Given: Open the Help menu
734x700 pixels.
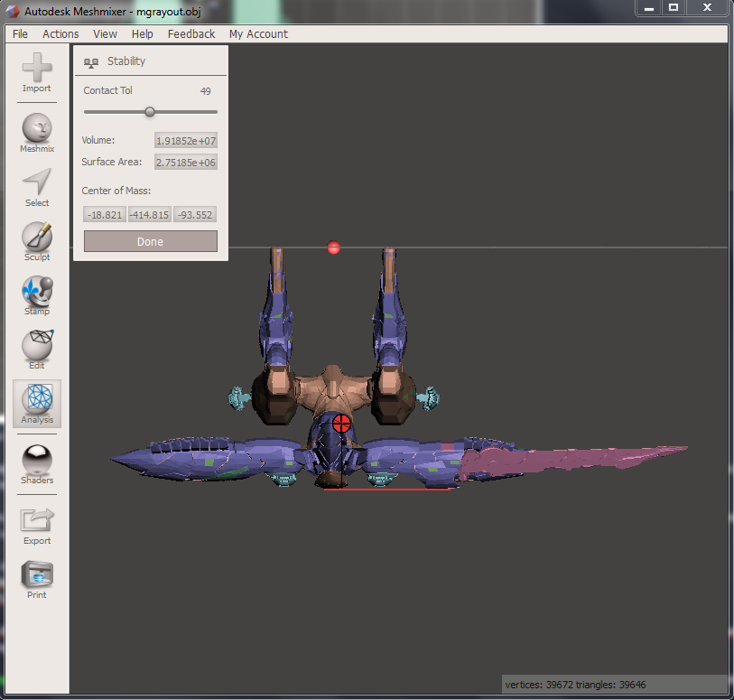Looking at the screenshot, I should click(143, 34).
